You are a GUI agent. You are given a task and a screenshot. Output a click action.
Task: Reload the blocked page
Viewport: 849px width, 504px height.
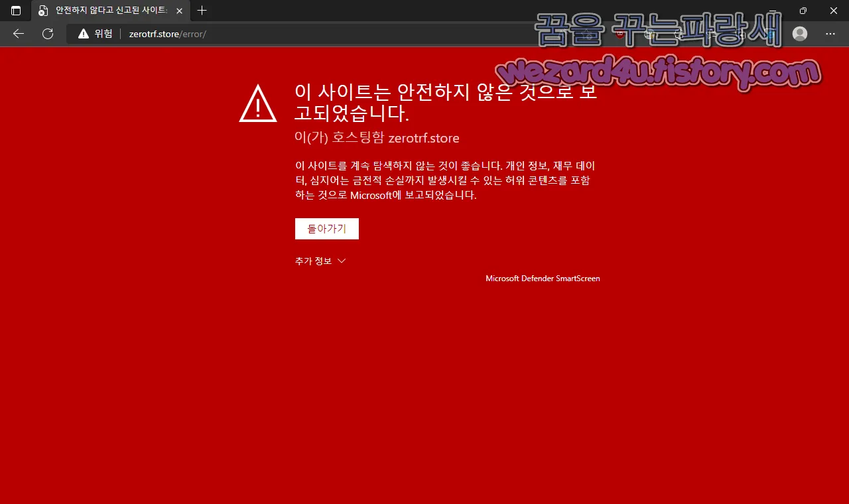pyautogui.click(x=47, y=34)
